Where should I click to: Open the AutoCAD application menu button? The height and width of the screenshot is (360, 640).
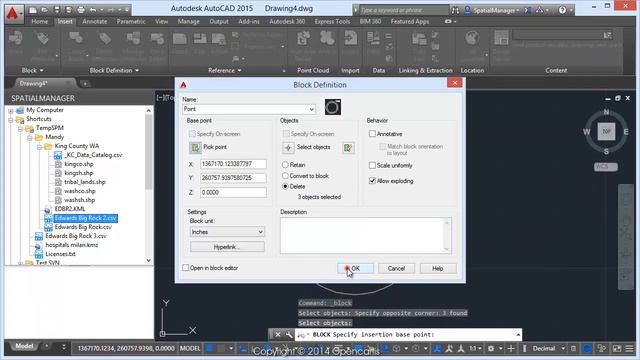coord(13,13)
